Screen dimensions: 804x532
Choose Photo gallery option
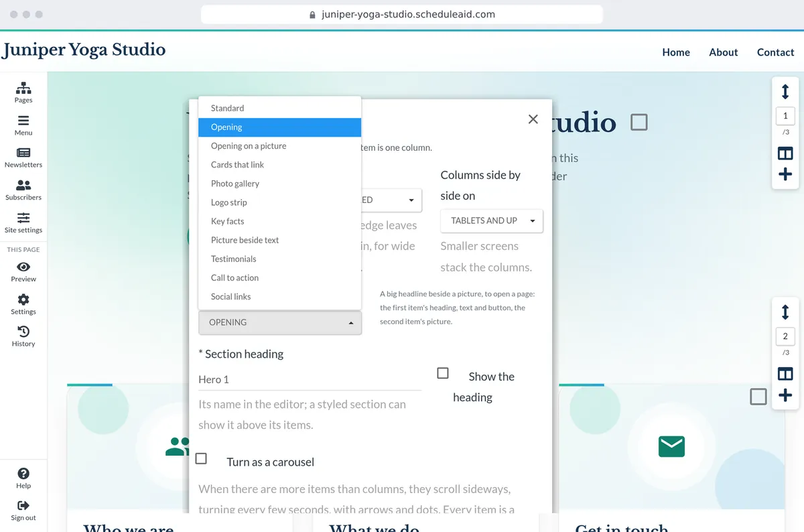coord(280,184)
